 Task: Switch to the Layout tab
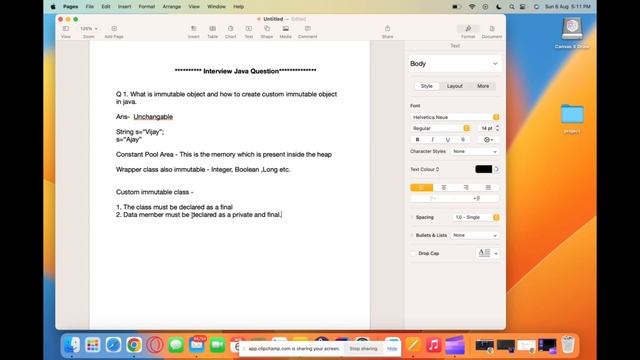click(x=455, y=86)
